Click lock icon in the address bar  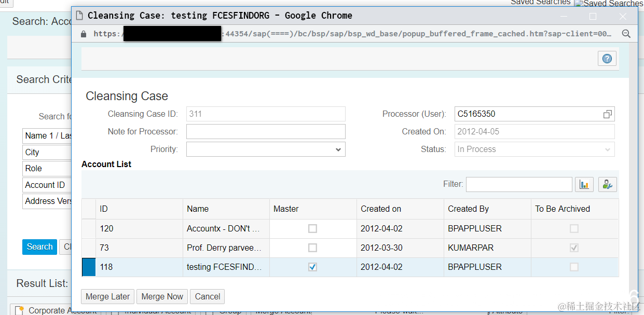[84, 34]
